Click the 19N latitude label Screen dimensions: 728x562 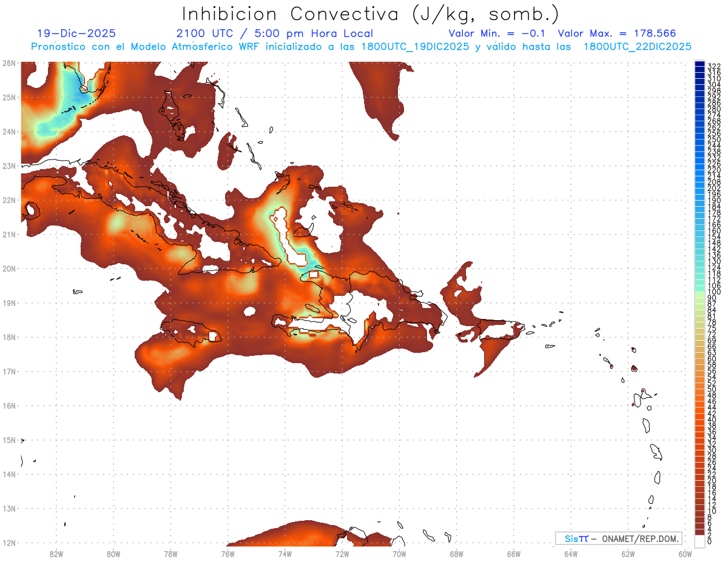(x=9, y=303)
